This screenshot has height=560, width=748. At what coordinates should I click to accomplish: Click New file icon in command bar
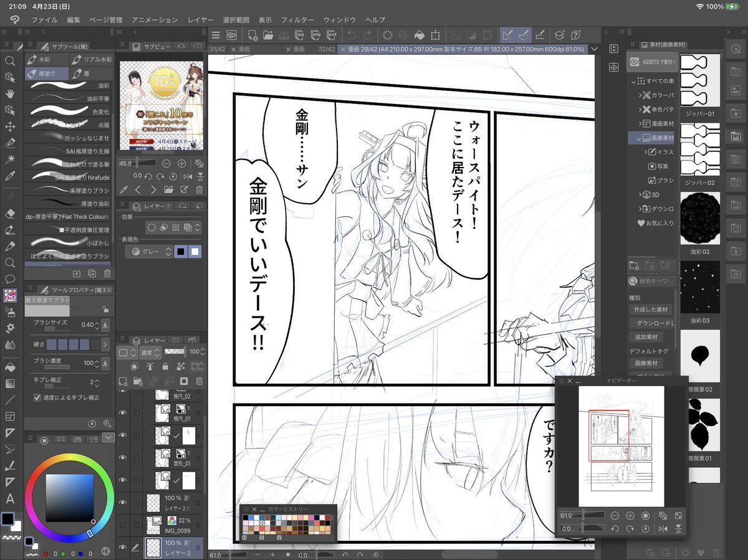tap(253, 35)
